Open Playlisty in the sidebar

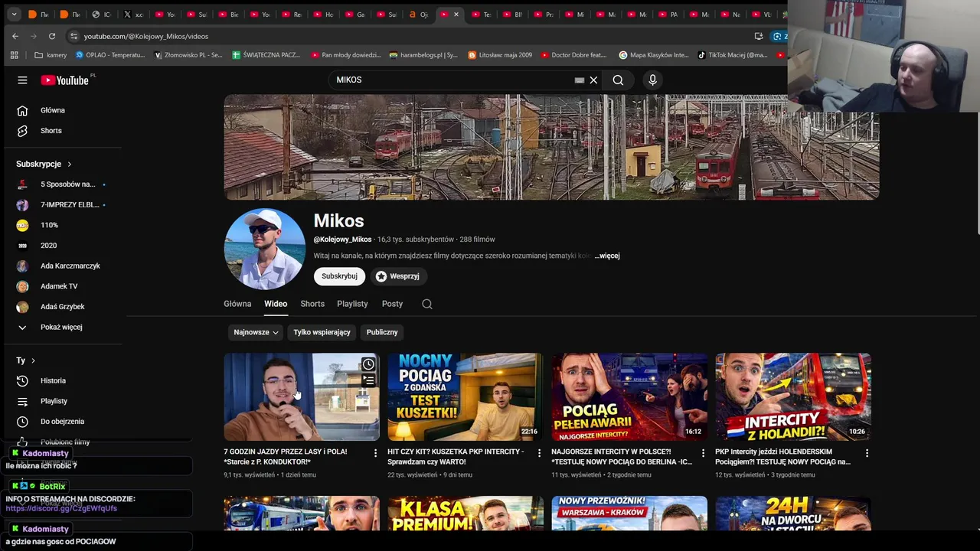pos(63,401)
